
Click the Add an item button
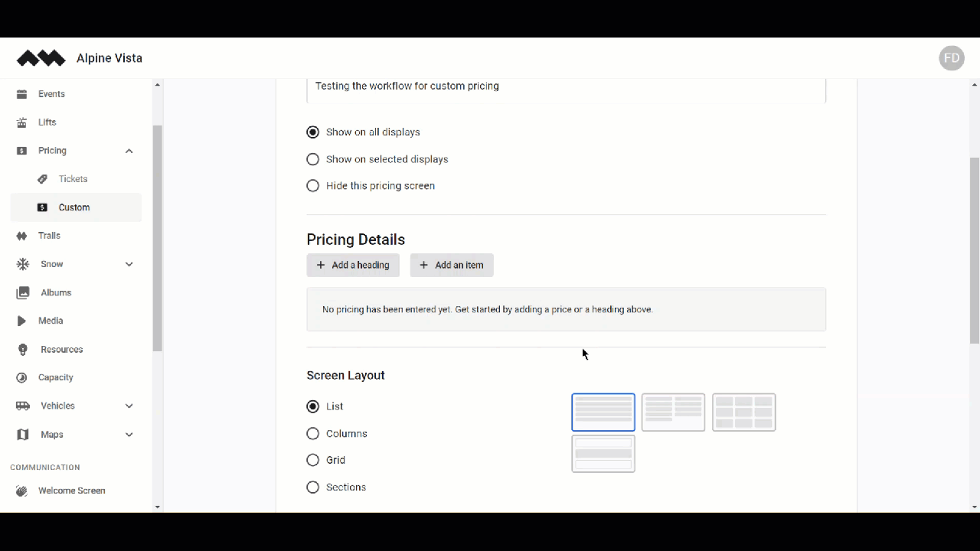(452, 265)
